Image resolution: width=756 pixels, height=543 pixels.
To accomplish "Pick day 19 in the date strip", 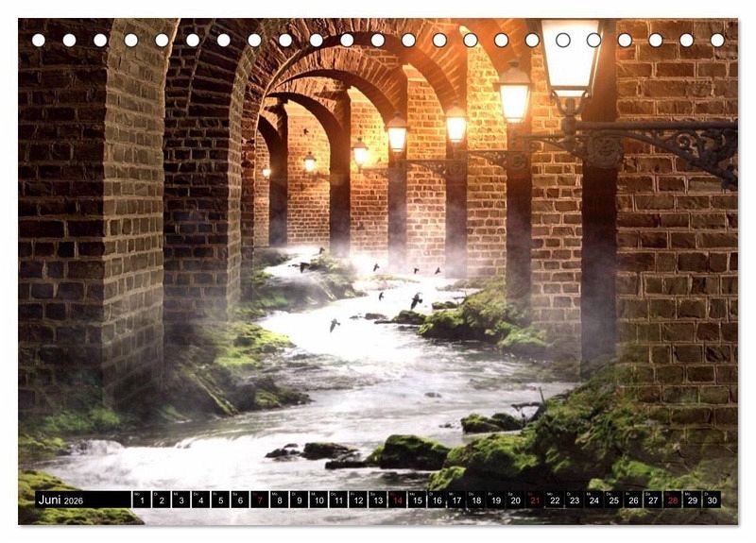I will (496, 500).
